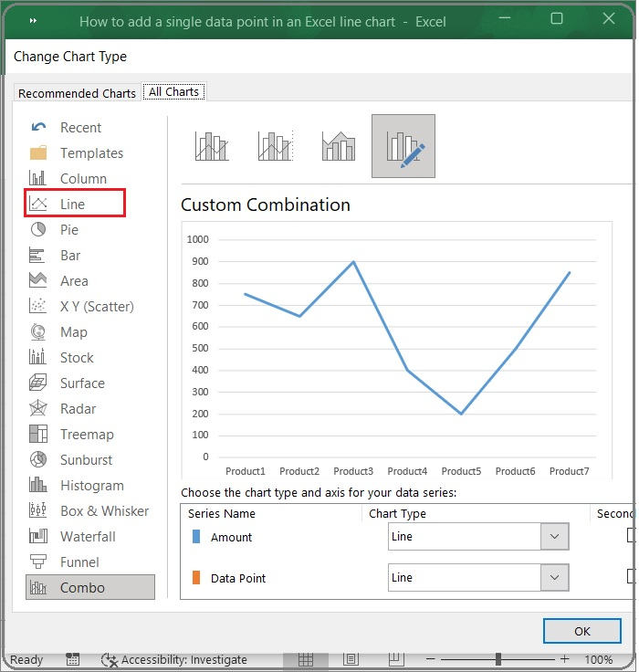
Task: Switch to Page Layout view in status bar
Action: [x=351, y=659]
